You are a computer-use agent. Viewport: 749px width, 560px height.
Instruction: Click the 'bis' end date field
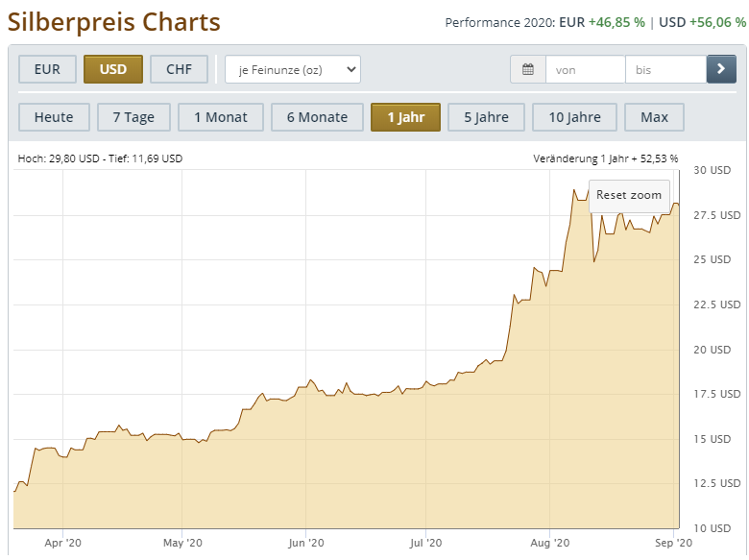664,69
